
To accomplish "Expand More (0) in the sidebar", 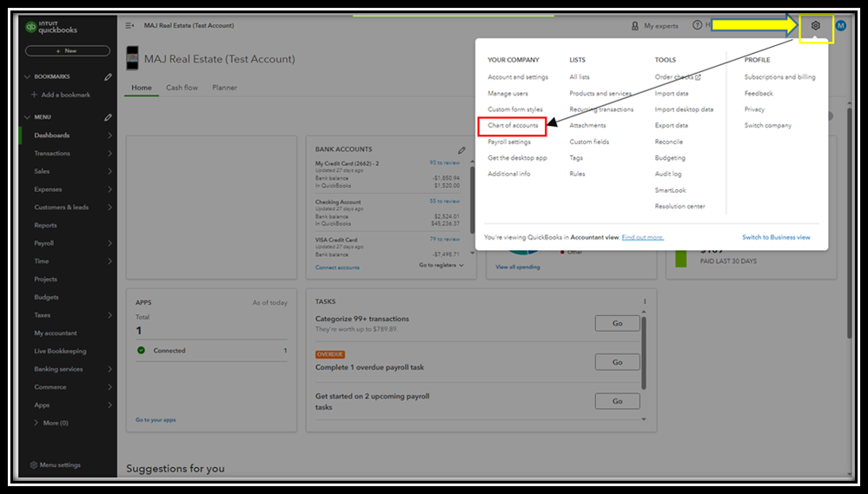I will pyautogui.click(x=51, y=423).
